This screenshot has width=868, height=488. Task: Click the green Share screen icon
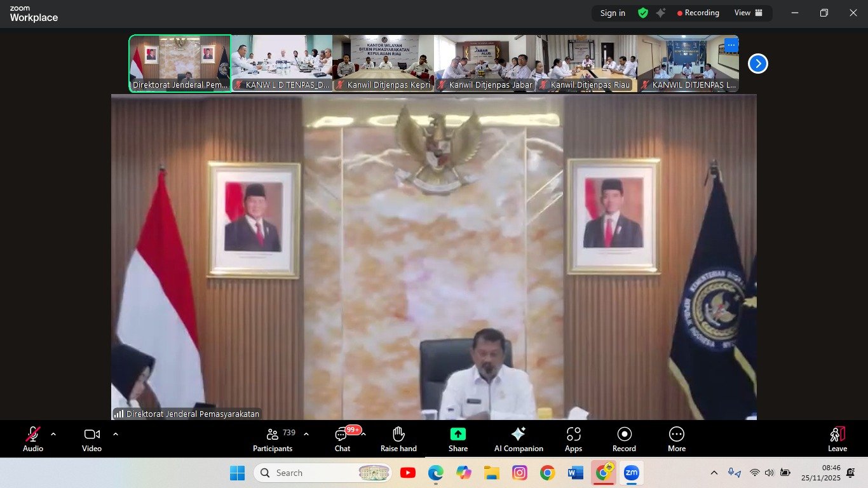(458, 434)
